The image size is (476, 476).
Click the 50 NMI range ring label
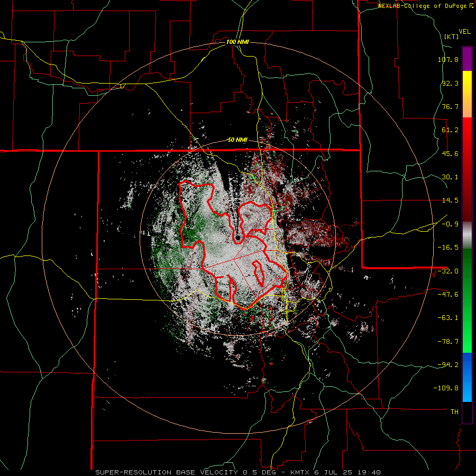tap(237, 140)
